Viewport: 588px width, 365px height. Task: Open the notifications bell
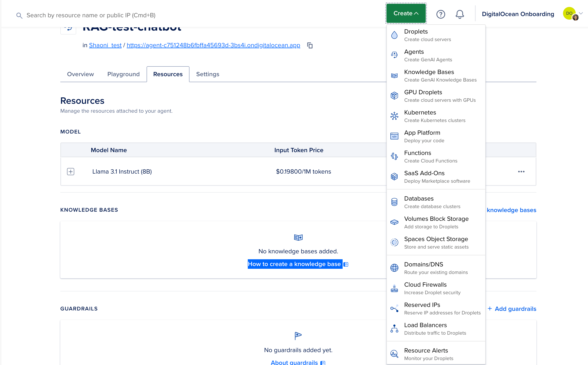460,14
